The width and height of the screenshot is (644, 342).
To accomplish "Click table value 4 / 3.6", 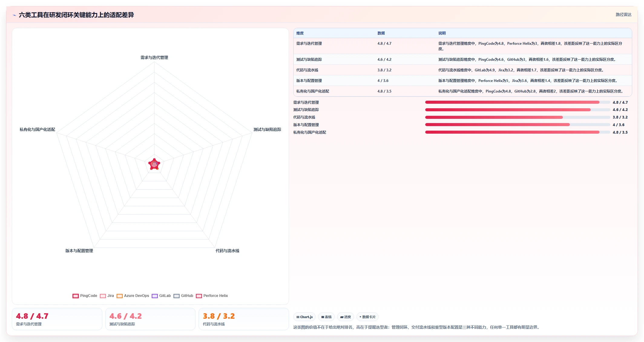I will 383,81.
